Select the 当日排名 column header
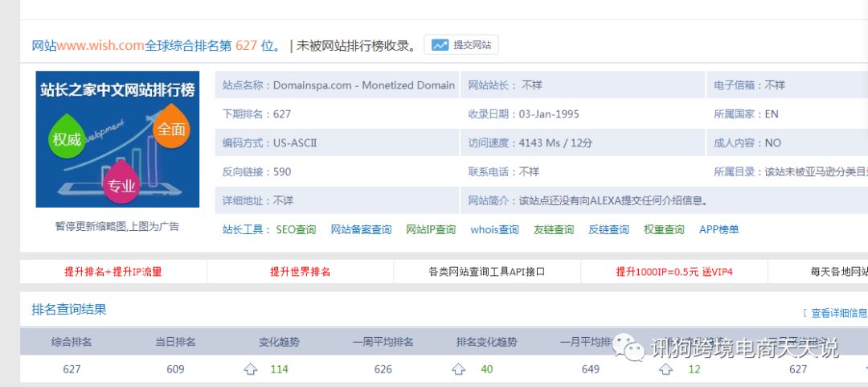Screen dimensions: 868x387 click(x=175, y=342)
